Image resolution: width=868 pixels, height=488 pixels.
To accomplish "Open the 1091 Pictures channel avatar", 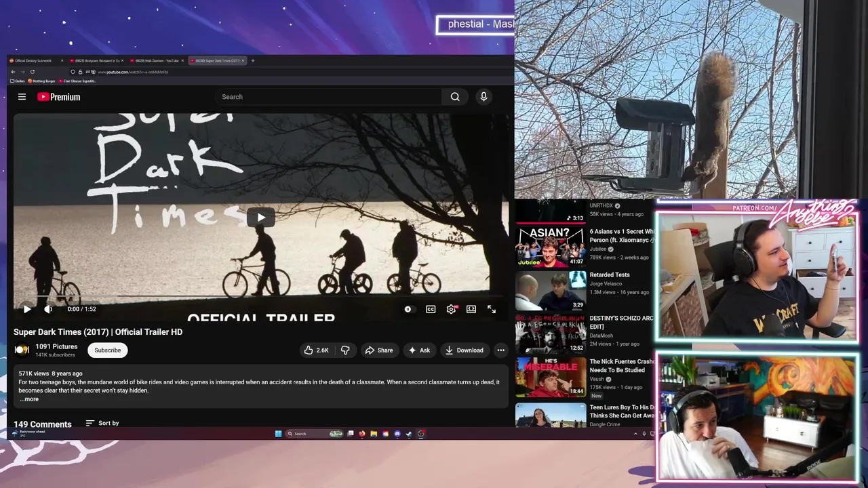I will pyautogui.click(x=22, y=350).
